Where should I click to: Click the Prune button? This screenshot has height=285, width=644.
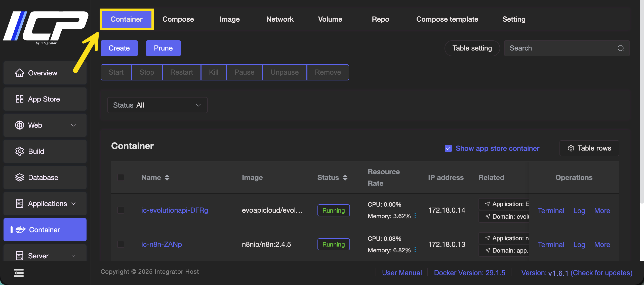pyautogui.click(x=163, y=48)
